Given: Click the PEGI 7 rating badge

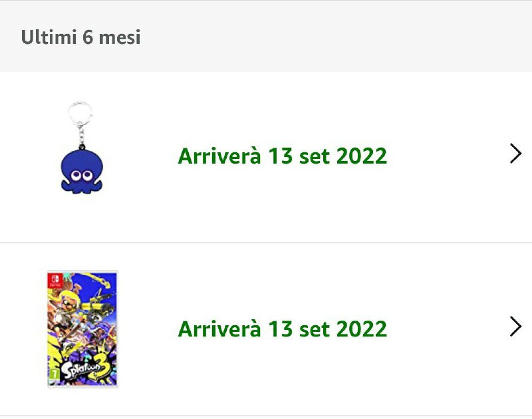Looking at the screenshot, I should click(x=52, y=376).
